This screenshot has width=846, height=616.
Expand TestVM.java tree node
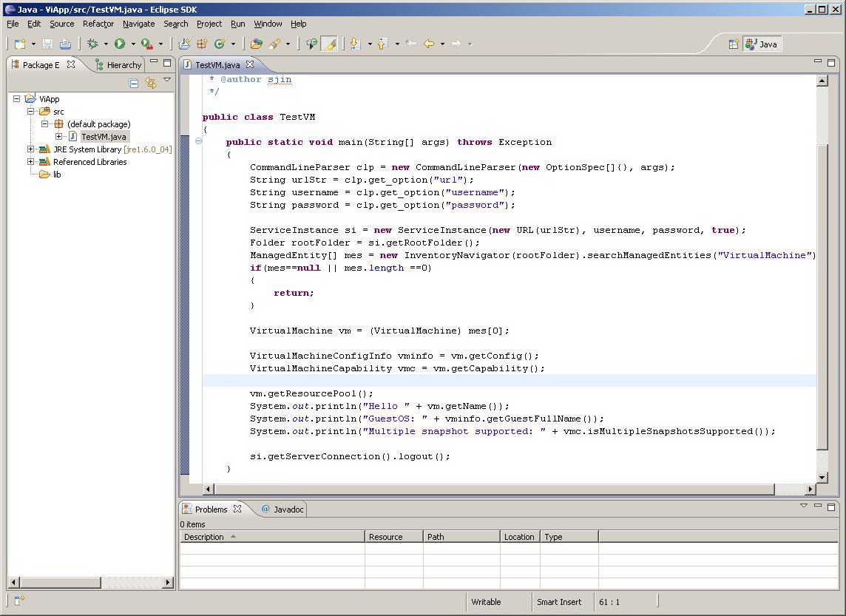pos(58,137)
